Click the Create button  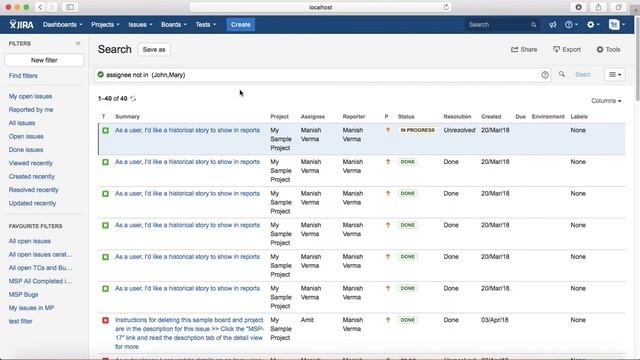(240, 24)
